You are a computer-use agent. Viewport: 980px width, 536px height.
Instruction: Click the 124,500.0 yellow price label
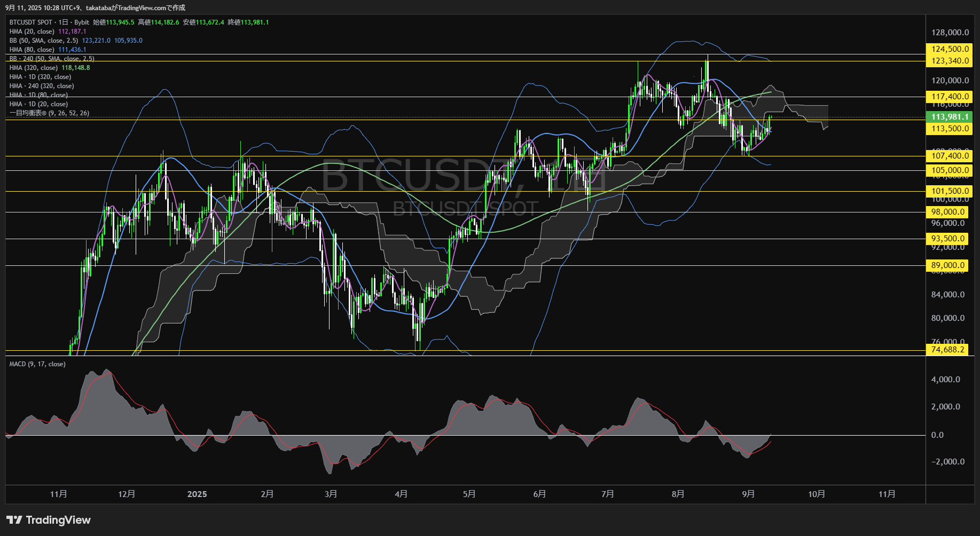[950, 49]
